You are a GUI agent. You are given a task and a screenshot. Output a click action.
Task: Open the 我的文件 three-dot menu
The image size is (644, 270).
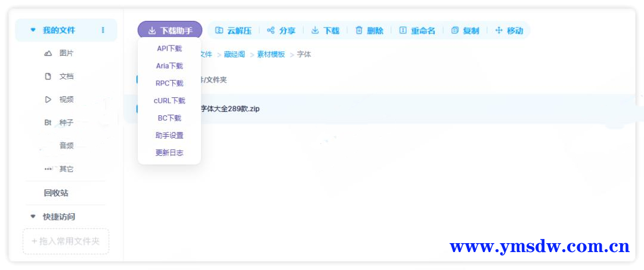[x=103, y=30]
